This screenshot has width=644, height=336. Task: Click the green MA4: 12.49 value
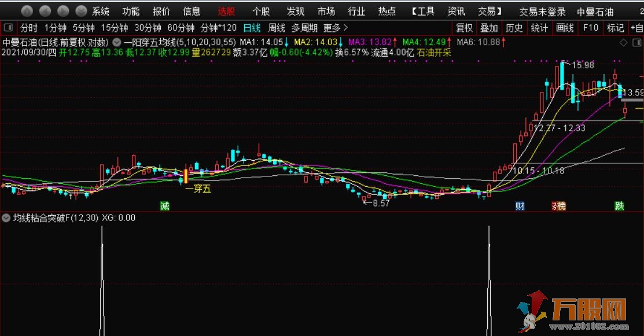[424, 42]
